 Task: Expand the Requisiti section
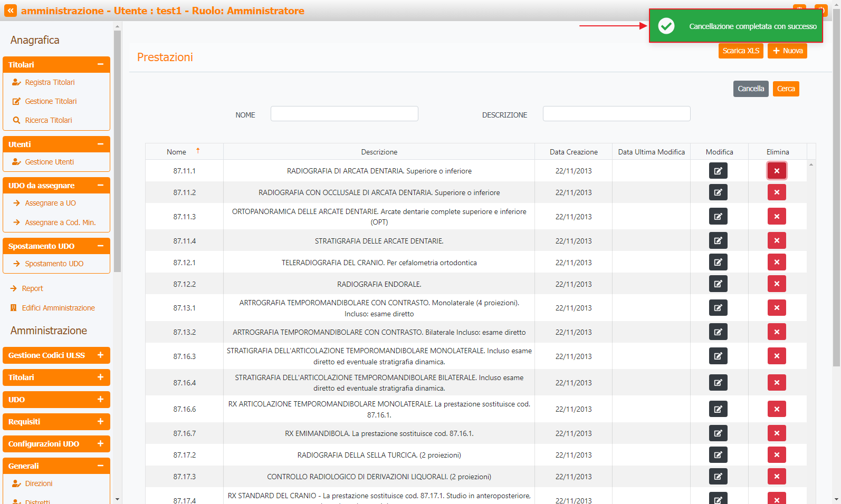(100, 422)
